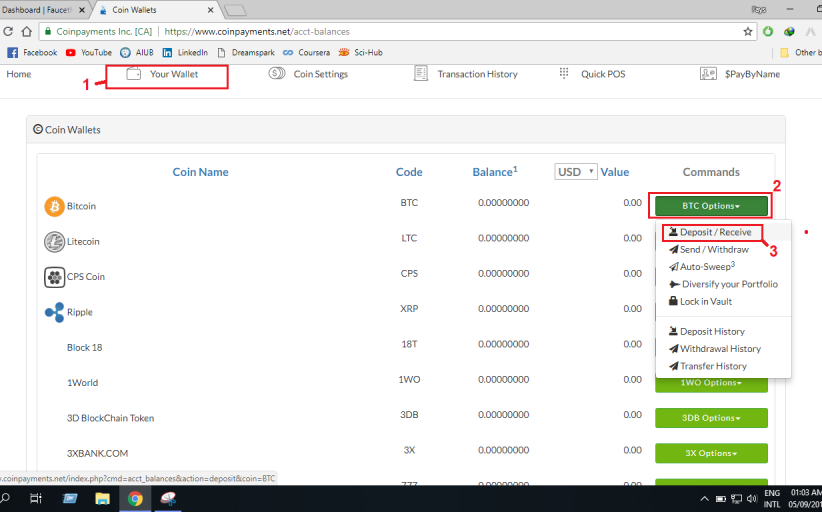
Task: Click the Ripple coin icon
Action: [54, 312]
